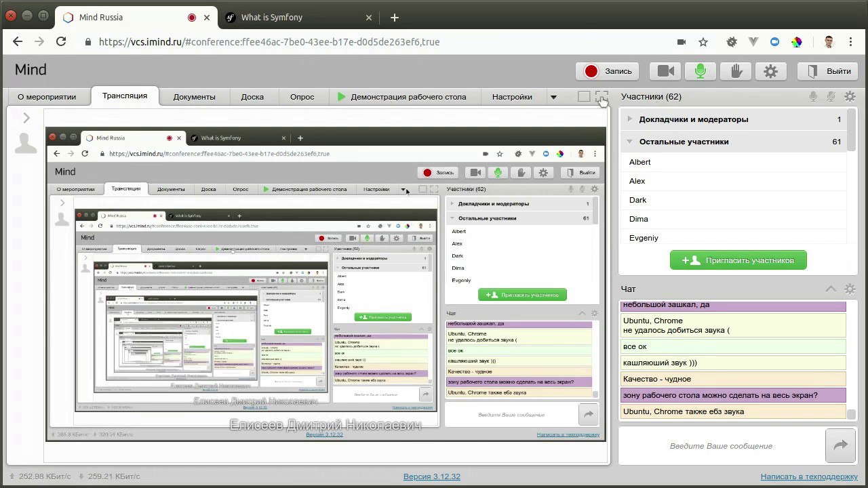868x488 pixels.
Task: Click the user avatar placeholder in the left sidebar
Action: tap(26, 144)
